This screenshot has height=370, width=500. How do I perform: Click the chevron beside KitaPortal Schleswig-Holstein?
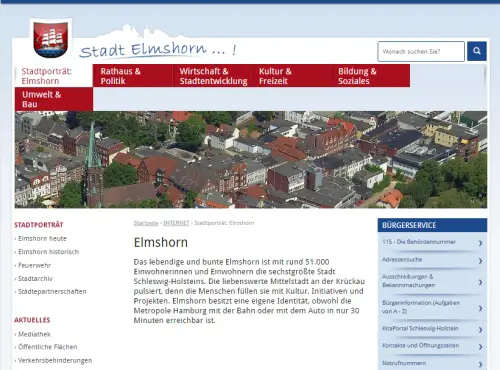(480, 330)
